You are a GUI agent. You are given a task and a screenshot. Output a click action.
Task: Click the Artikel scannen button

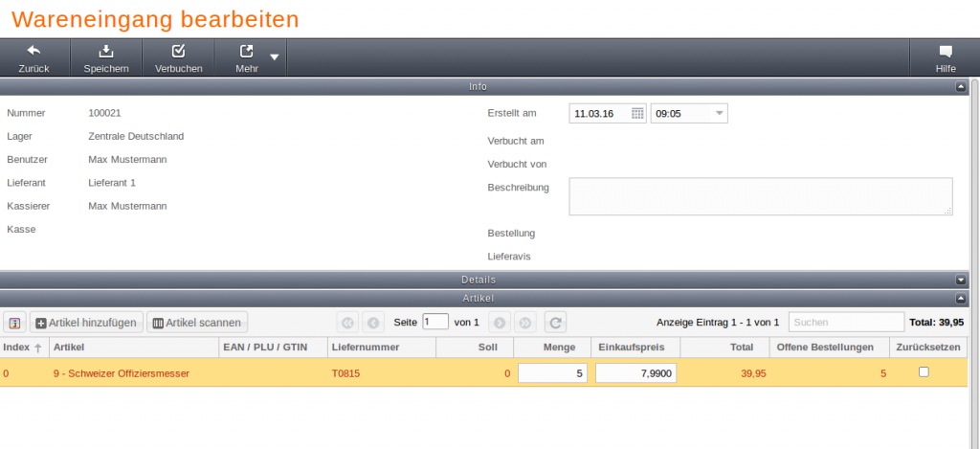point(197,323)
